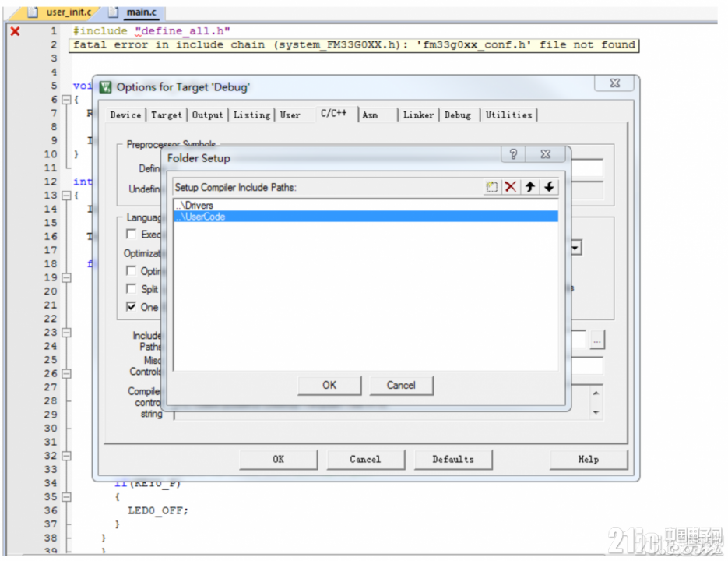728x561 pixels.
Task: Collapse code fold at line 23
Action: point(66,333)
